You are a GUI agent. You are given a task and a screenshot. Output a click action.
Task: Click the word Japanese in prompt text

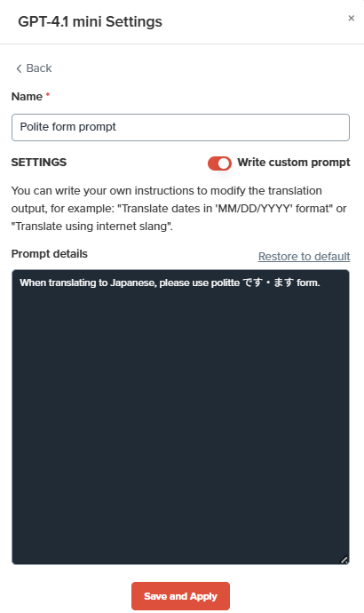[133, 283]
